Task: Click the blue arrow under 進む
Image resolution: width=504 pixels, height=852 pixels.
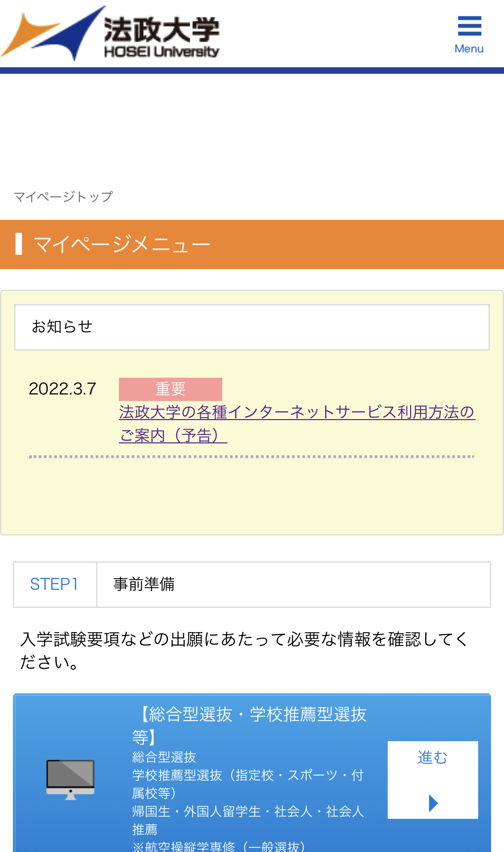Action: (x=433, y=803)
